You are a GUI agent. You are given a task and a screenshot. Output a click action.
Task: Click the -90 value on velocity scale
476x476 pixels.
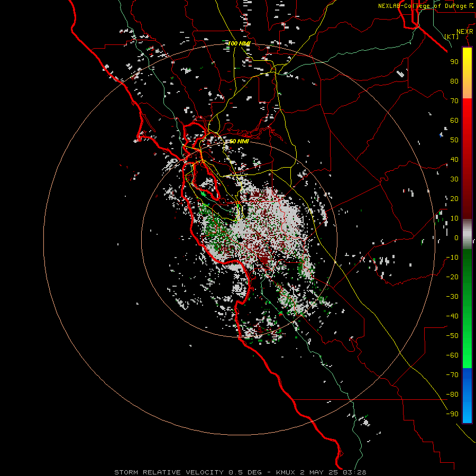pyautogui.click(x=452, y=414)
